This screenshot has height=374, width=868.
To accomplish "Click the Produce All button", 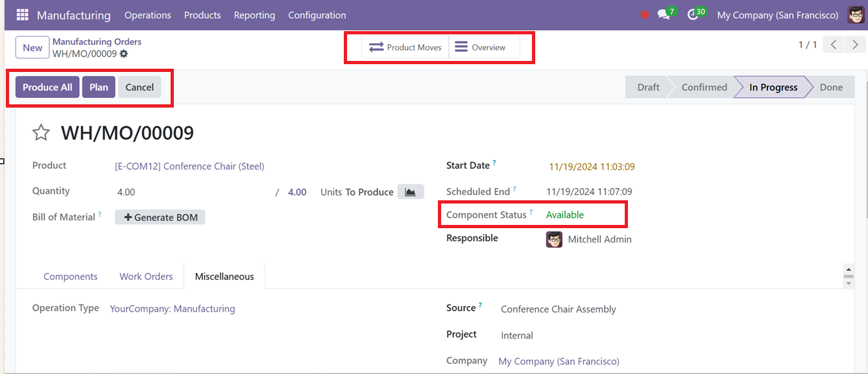I will click(47, 87).
